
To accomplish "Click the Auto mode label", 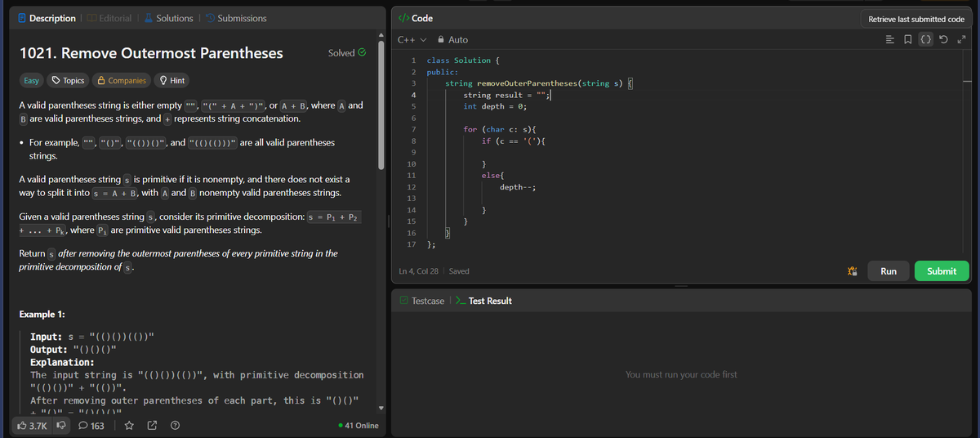I will tap(458, 39).
